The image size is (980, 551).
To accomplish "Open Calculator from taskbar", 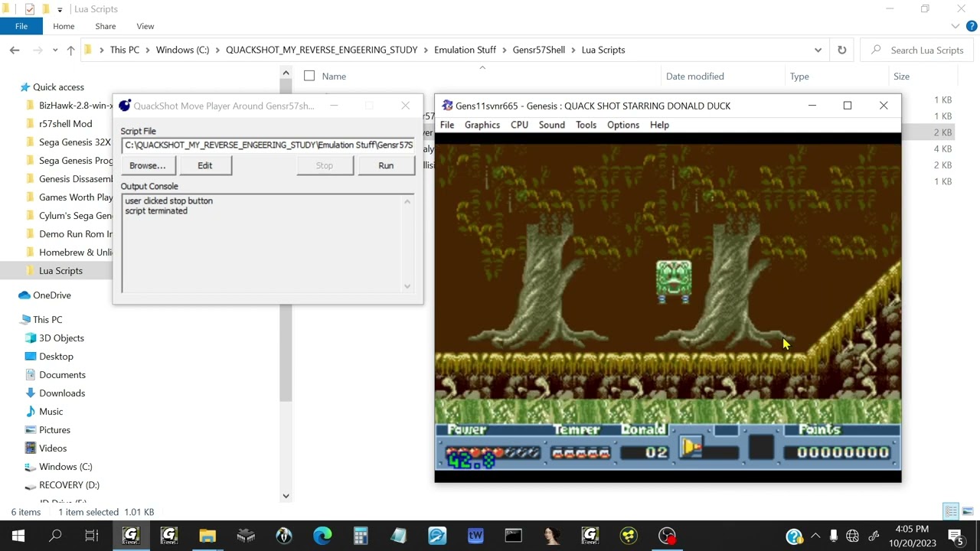I will coord(361,536).
